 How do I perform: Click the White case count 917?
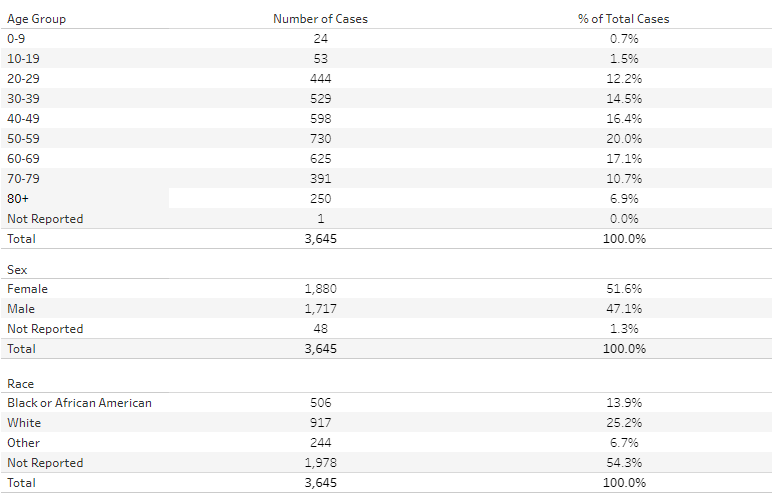click(321, 423)
